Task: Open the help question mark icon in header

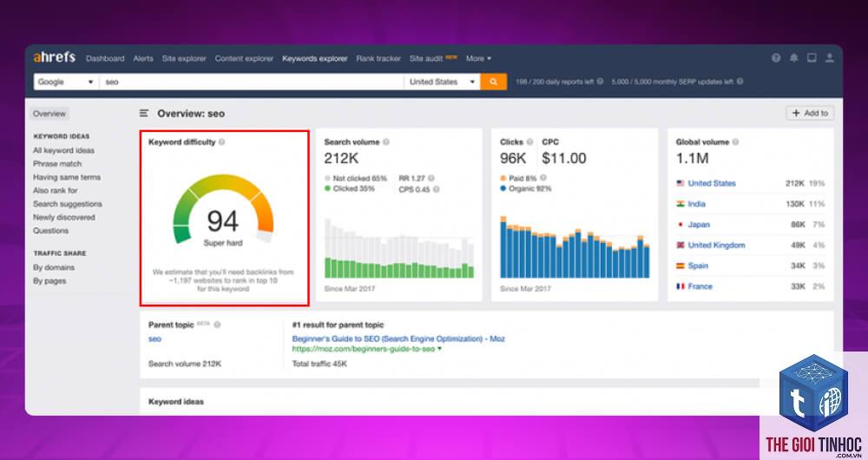Action: [776, 58]
